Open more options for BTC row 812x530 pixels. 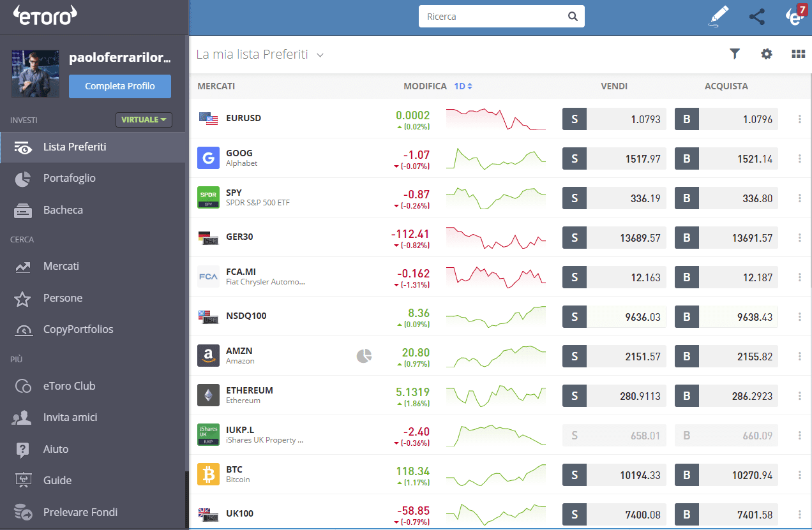pos(799,475)
